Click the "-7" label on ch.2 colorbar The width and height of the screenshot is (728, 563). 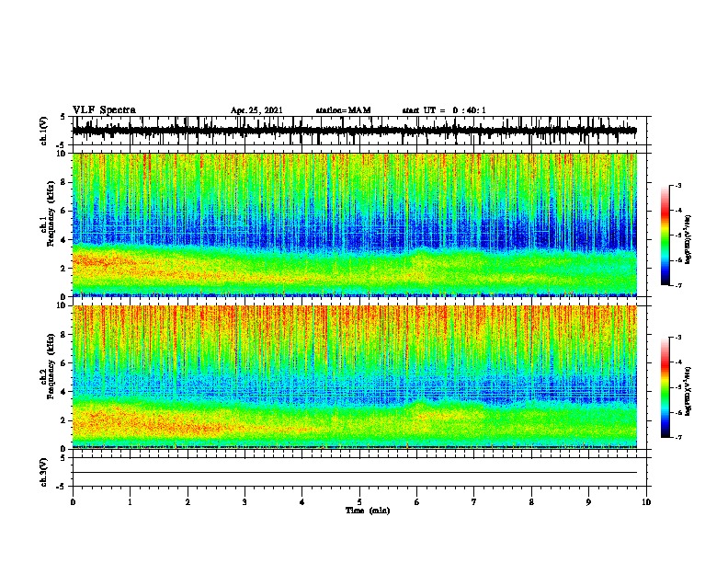pyautogui.click(x=678, y=438)
